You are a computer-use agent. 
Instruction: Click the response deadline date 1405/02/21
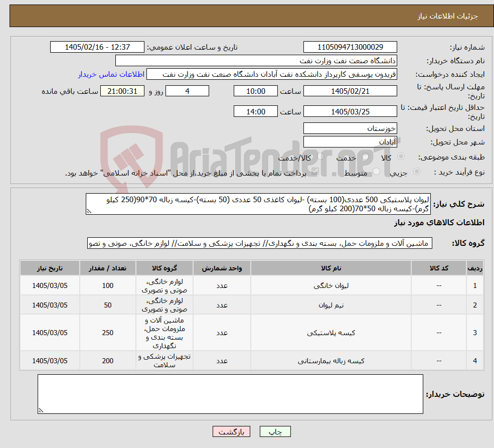click(x=350, y=91)
